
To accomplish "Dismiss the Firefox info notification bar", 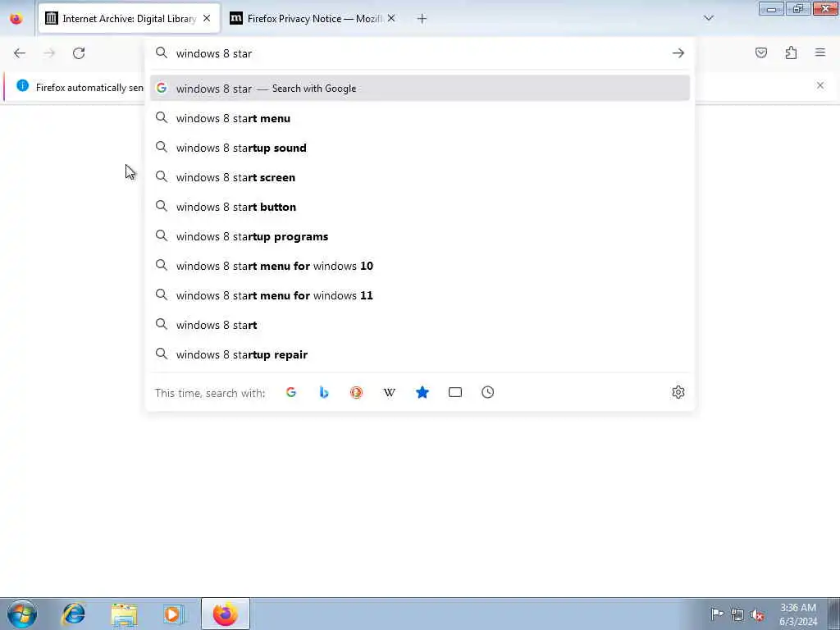I will pyautogui.click(x=820, y=85).
